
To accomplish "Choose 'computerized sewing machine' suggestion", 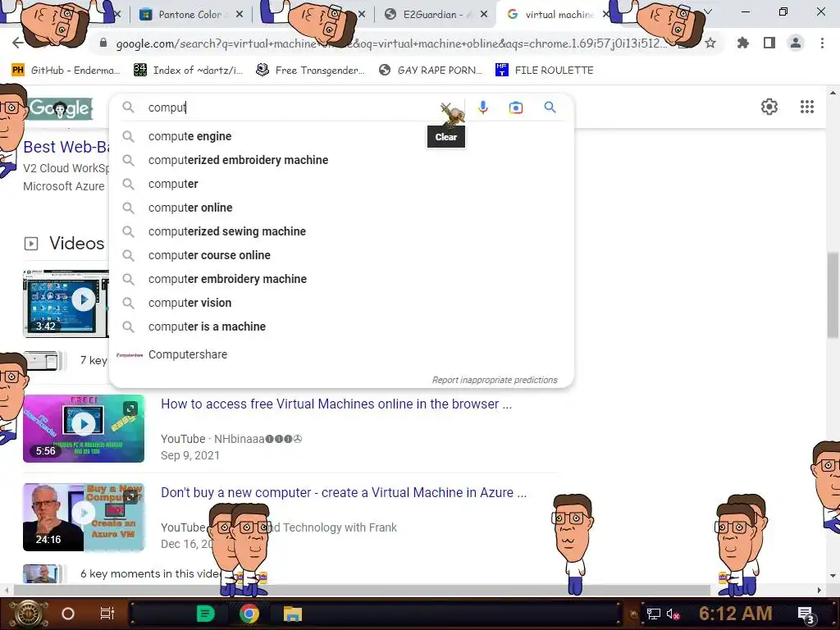I will tap(341, 231).
